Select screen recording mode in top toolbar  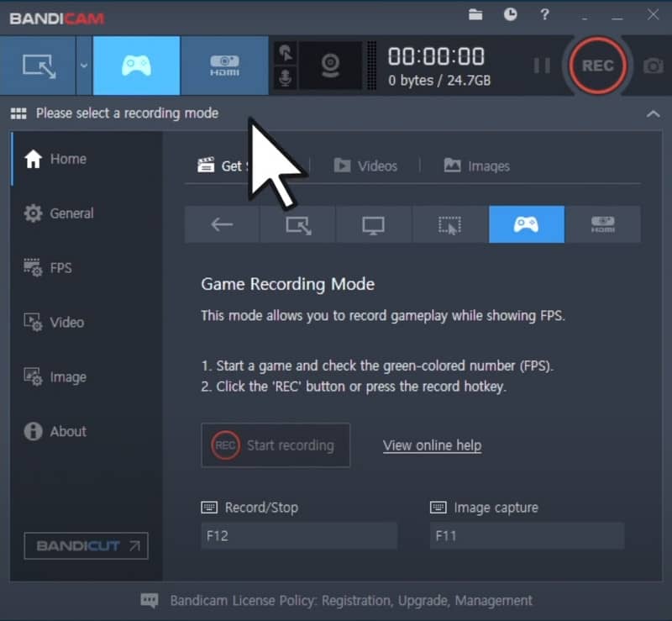pos(38,66)
